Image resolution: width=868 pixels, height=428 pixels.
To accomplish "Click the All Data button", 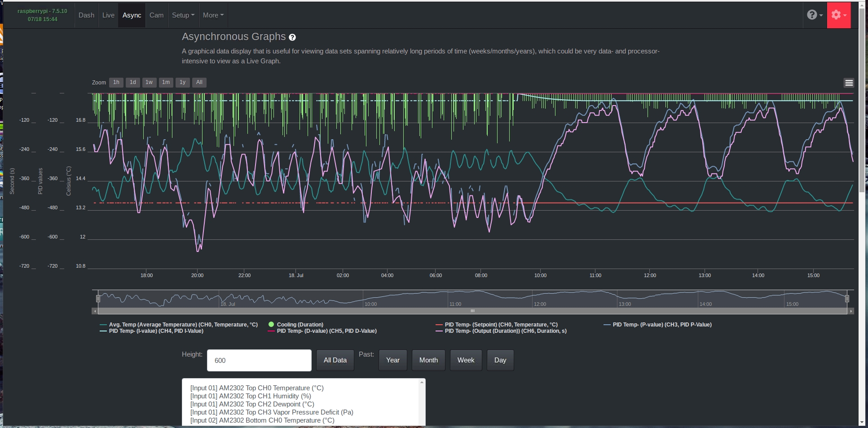I will (335, 360).
